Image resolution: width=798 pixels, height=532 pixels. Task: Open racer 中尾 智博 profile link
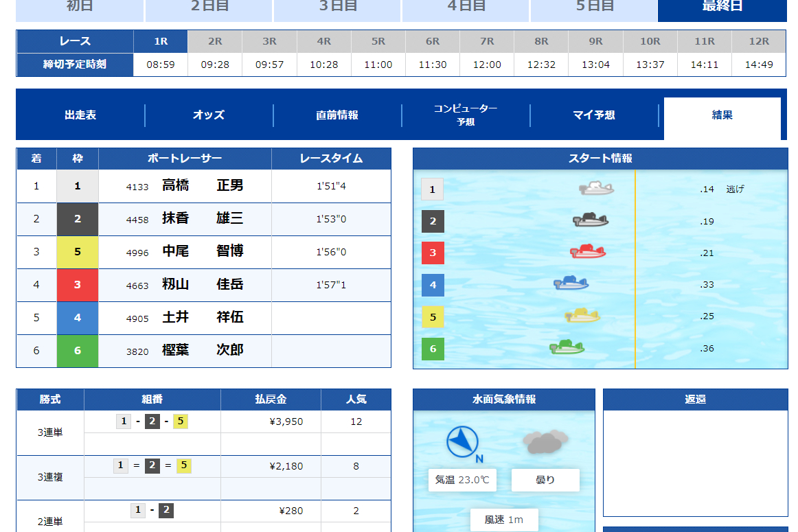203,251
